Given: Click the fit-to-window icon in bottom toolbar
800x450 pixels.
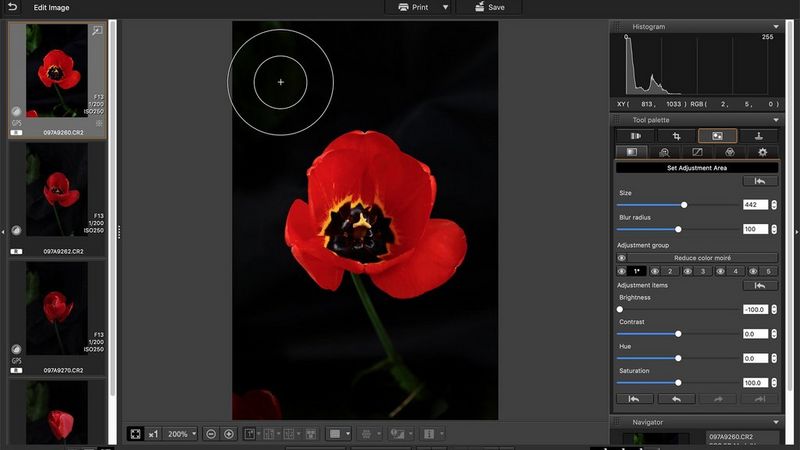Looking at the screenshot, I should [x=135, y=434].
